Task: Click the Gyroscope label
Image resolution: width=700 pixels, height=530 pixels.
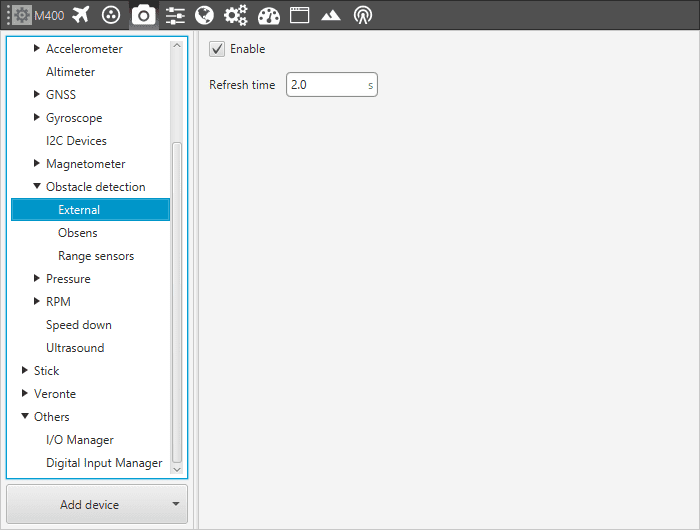Action: (x=74, y=118)
